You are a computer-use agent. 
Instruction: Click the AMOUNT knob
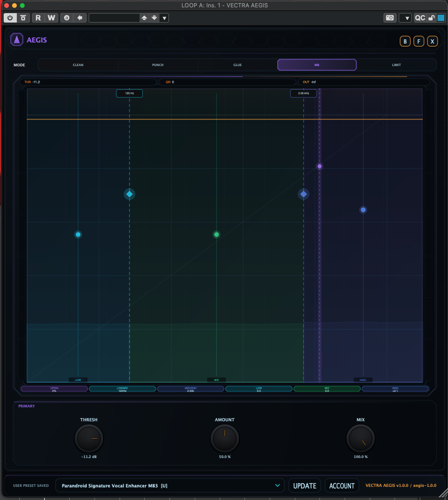point(225,439)
